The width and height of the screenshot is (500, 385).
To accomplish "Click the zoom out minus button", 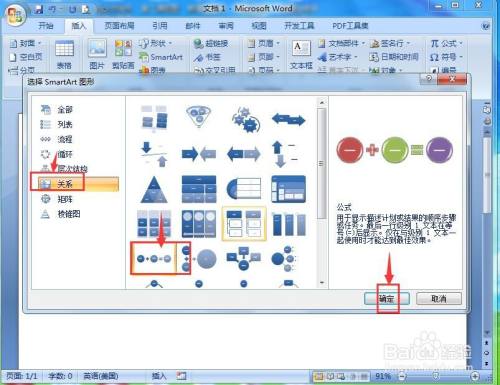I will point(402,376).
